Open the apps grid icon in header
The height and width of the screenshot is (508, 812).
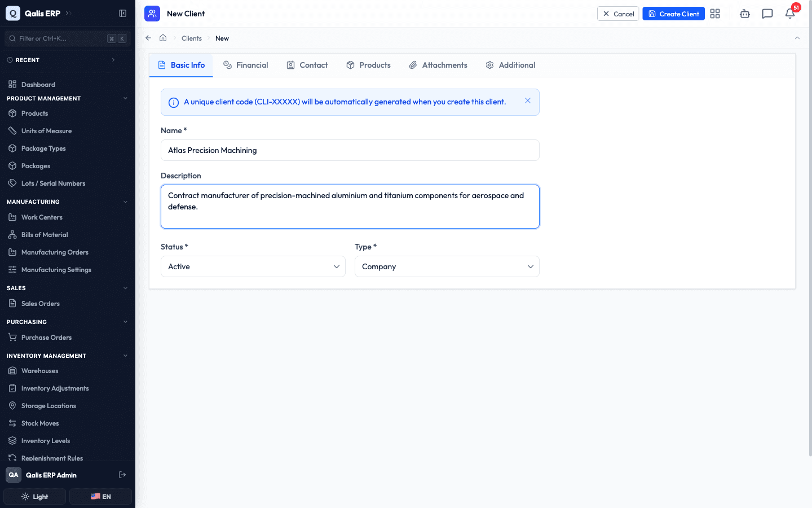(715, 14)
